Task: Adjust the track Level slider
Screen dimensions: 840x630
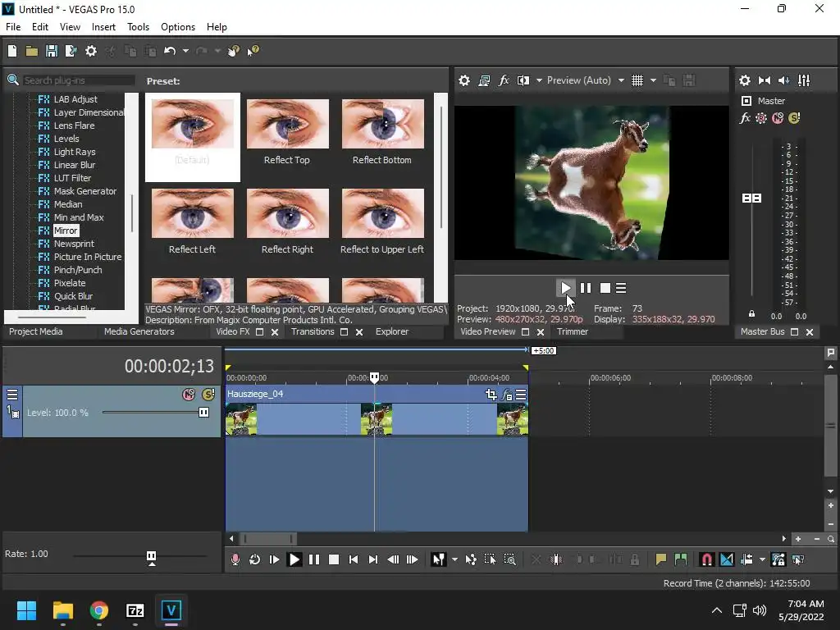Action: pos(203,412)
